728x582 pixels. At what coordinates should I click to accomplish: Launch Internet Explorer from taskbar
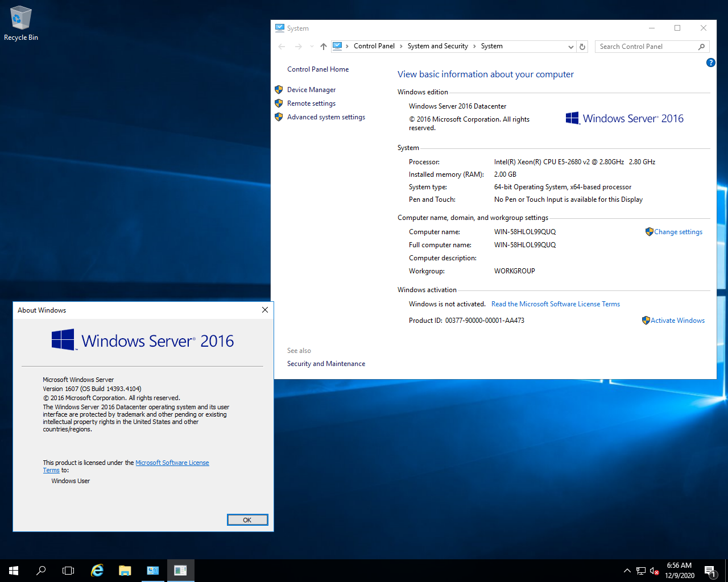(x=97, y=571)
